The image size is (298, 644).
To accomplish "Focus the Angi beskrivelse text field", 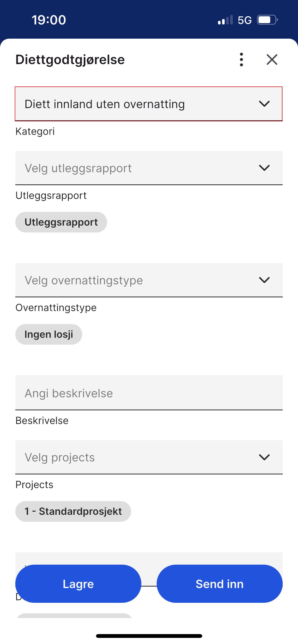I will point(149,393).
